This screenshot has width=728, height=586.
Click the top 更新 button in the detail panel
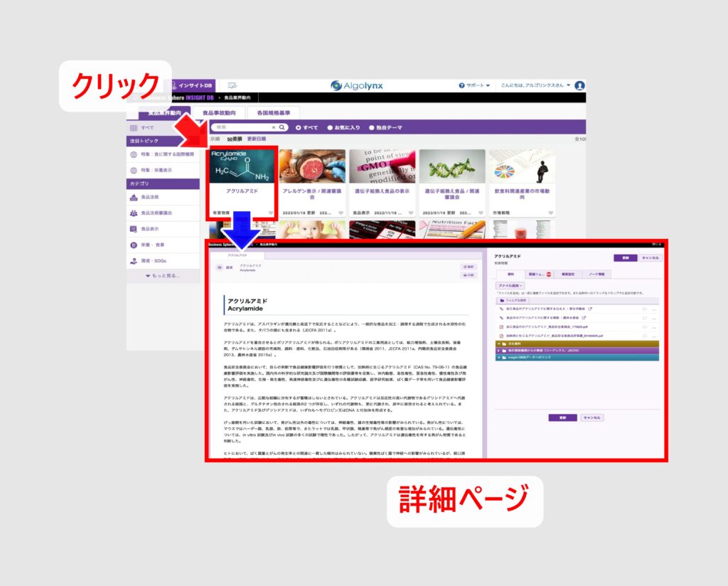tap(623, 258)
